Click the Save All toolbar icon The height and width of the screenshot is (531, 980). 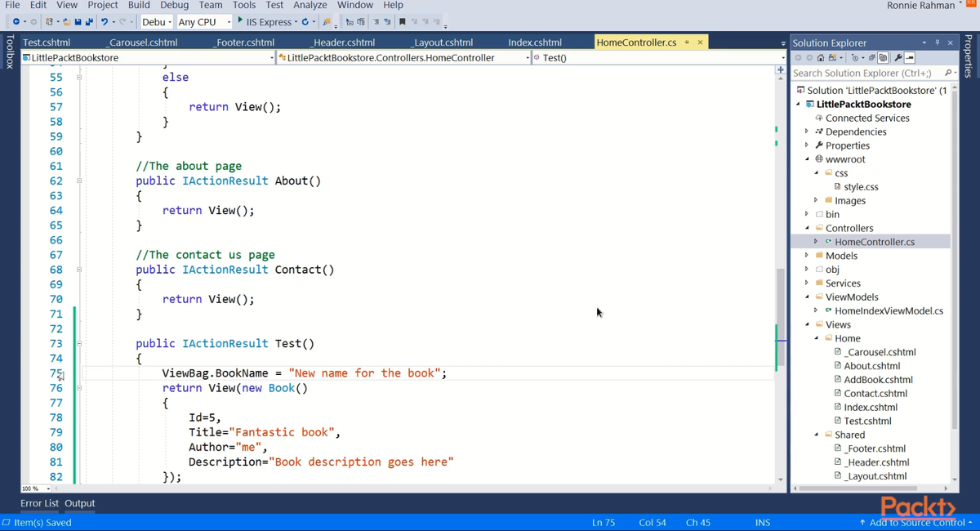(x=88, y=21)
